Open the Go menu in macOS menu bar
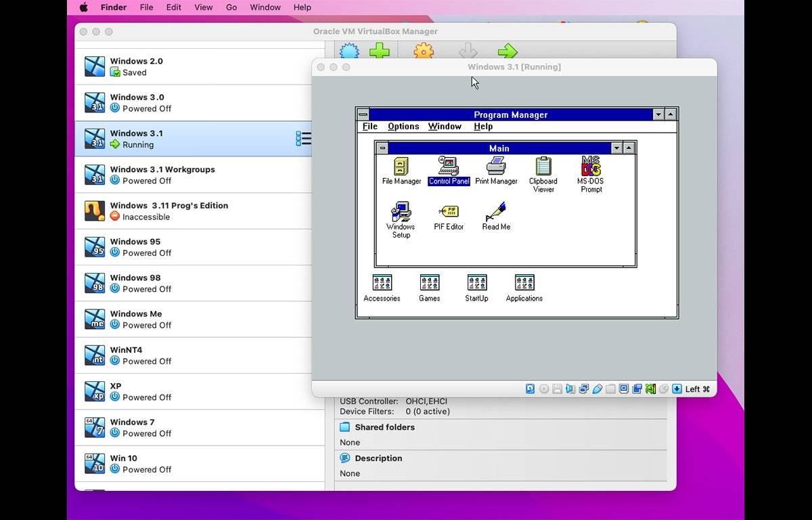812x520 pixels. coord(231,7)
